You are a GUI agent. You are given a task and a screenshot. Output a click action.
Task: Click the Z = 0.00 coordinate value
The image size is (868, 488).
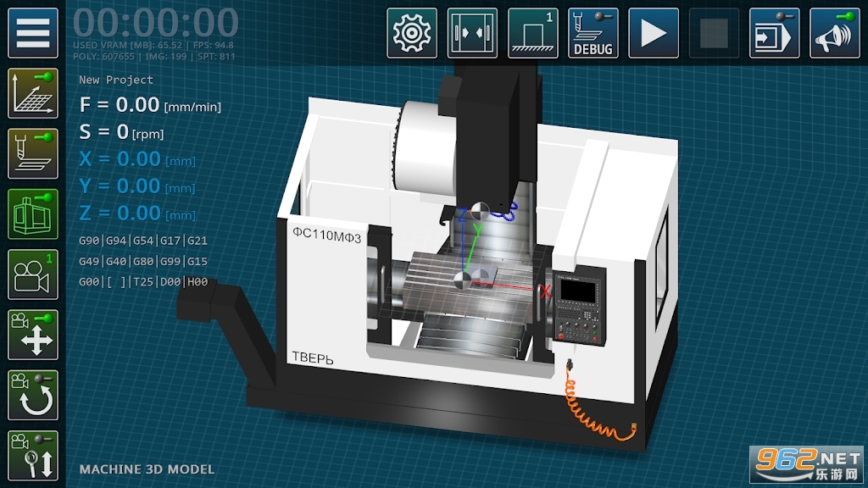[137, 213]
